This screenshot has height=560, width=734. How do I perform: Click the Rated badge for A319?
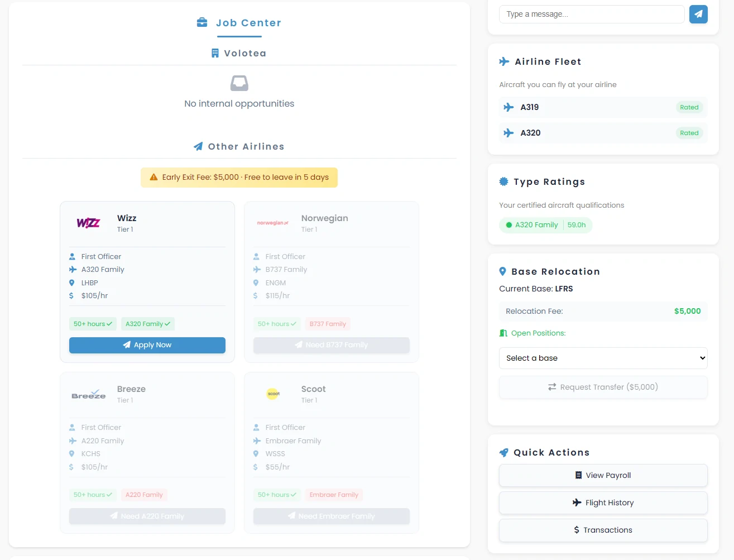[x=689, y=107]
